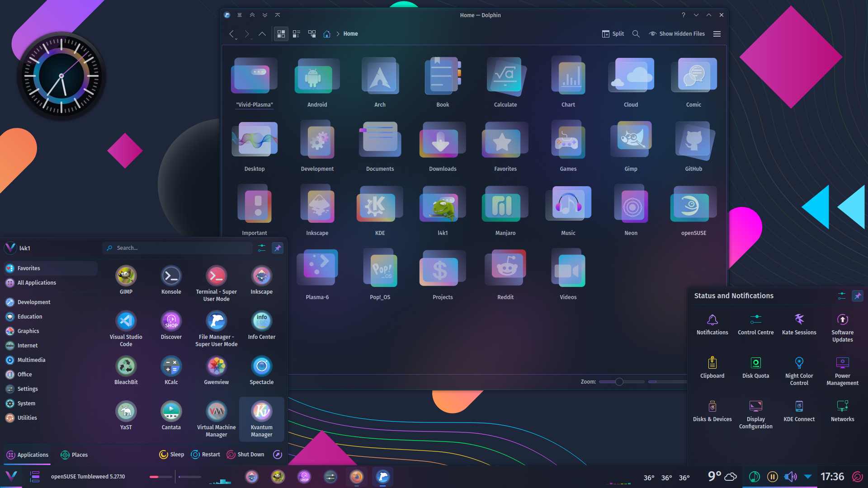Toggle media pause icon in system tray
The width and height of the screenshot is (868, 488).
(x=773, y=477)
